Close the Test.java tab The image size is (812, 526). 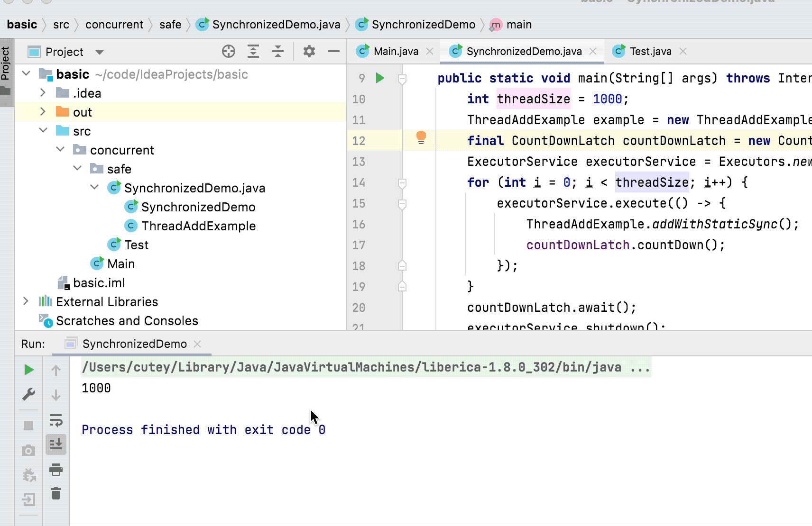(683, 51)
